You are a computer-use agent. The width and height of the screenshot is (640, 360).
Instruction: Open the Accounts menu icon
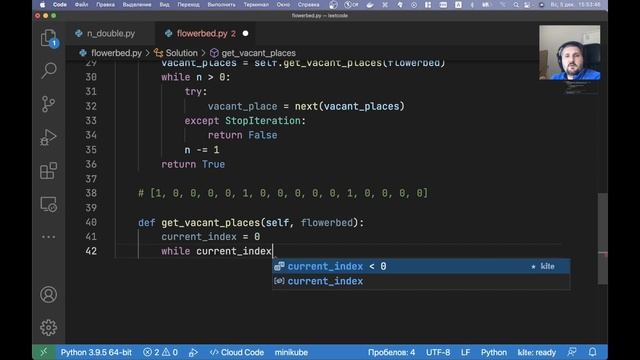click(49, 295)
